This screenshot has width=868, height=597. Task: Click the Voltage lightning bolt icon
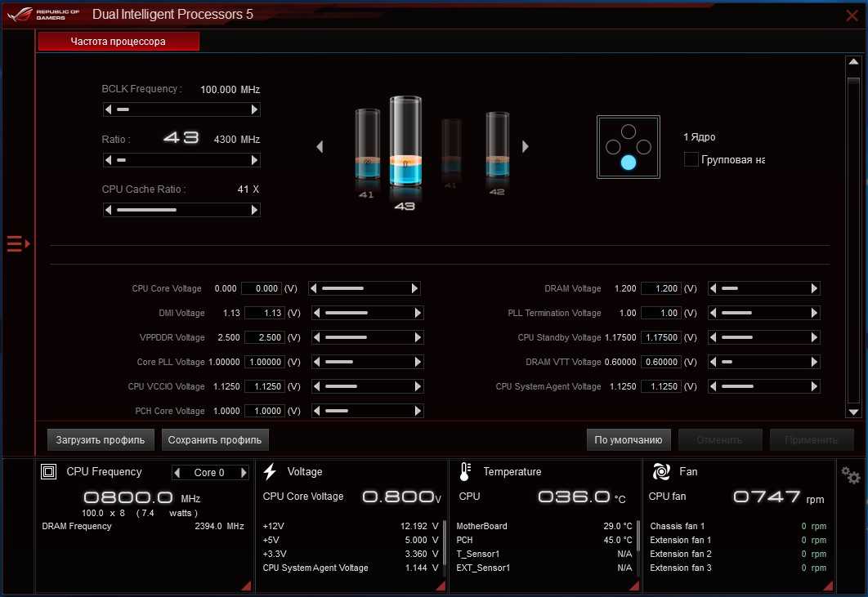[x=271, y=471]
